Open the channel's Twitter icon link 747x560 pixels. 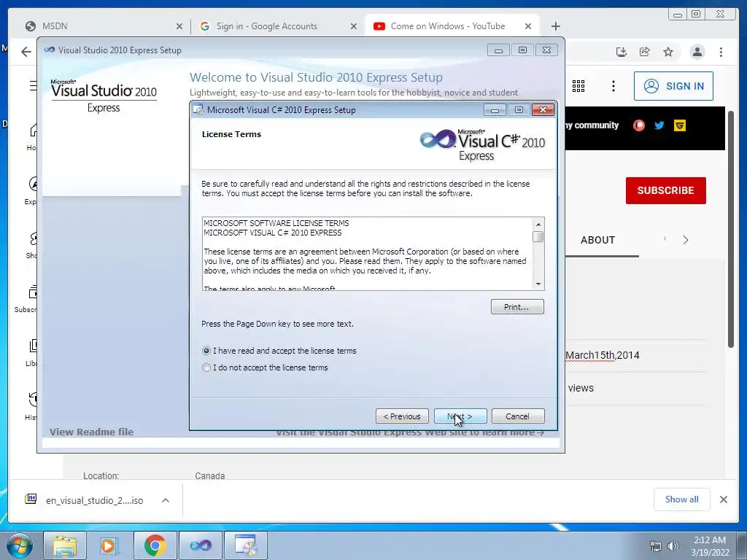pyautogui.click(x=659, y=125)
